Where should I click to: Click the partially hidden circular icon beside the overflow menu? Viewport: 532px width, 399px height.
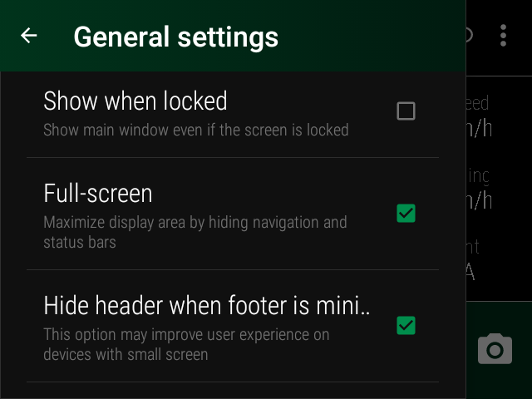[x=470, y=35]
